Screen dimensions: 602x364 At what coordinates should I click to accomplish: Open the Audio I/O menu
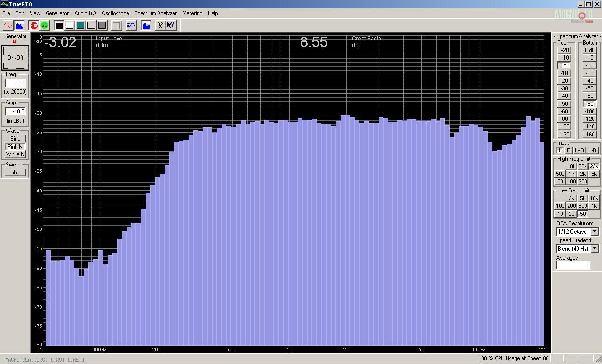click(85, 13)
